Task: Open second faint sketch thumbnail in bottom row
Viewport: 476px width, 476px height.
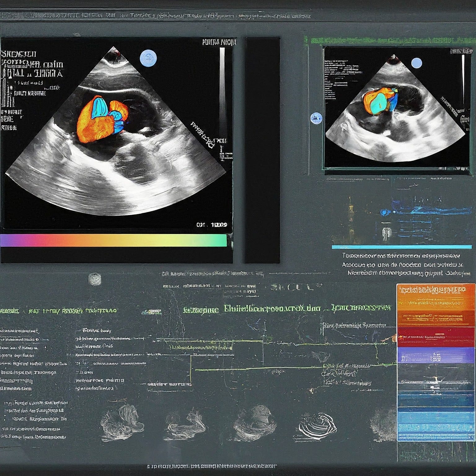Action: (185, 424)
